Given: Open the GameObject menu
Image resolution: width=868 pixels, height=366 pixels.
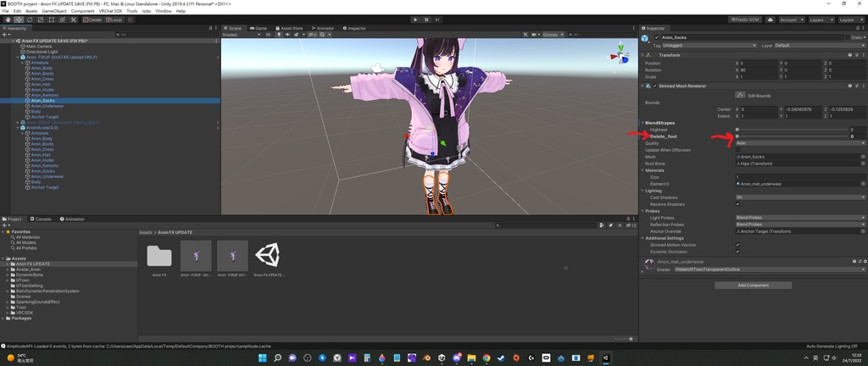Looking at the screenshot, I should pos(53,11).
